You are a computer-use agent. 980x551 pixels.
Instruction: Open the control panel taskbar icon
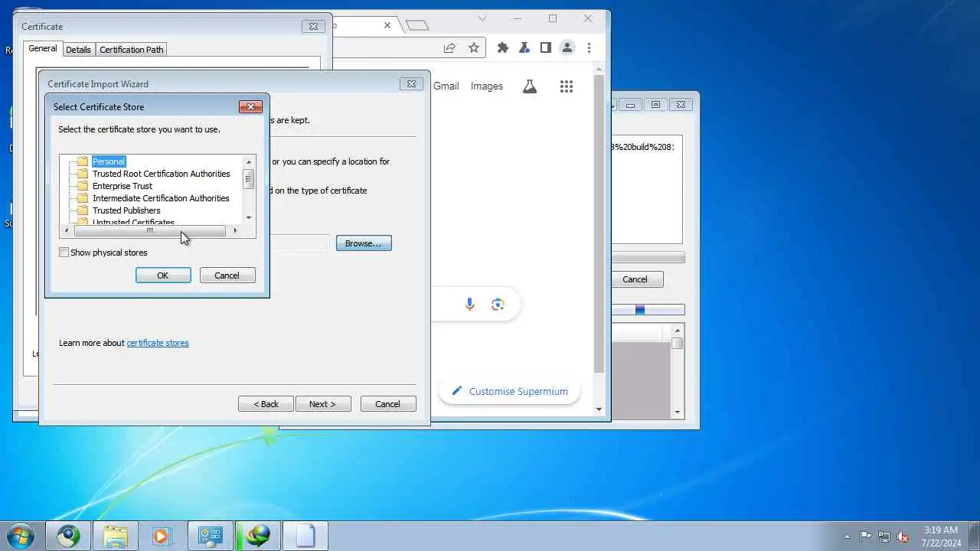(x=210, y=536)
